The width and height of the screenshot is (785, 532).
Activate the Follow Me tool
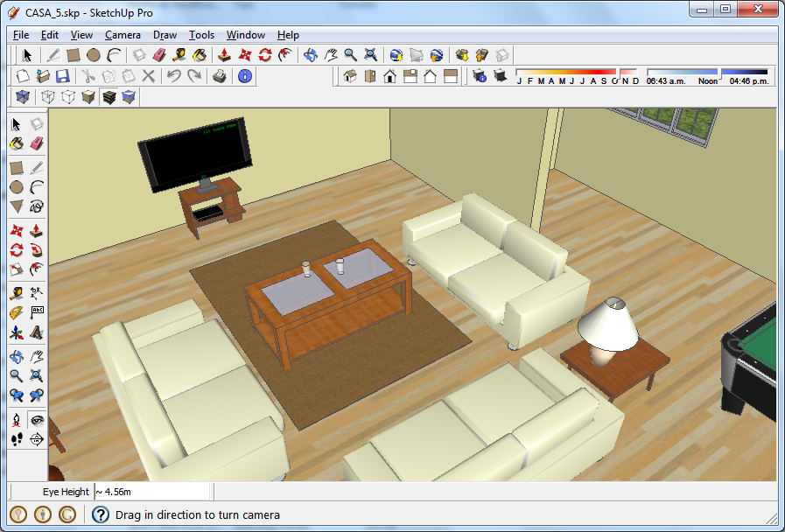pos(37,249)
